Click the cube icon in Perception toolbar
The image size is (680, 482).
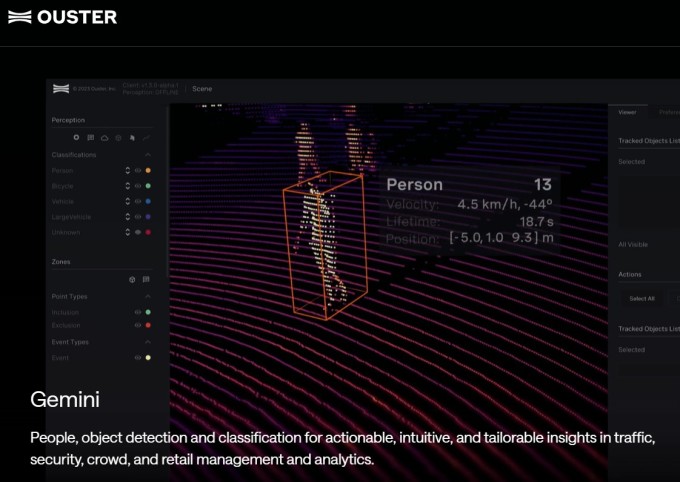pyautogui.click(x=118, y=138)
